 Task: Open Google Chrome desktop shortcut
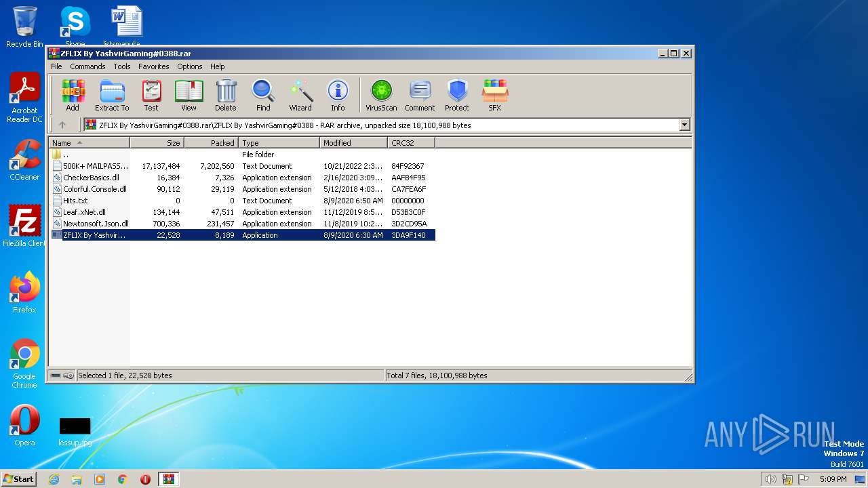click(x=24, y=364)
